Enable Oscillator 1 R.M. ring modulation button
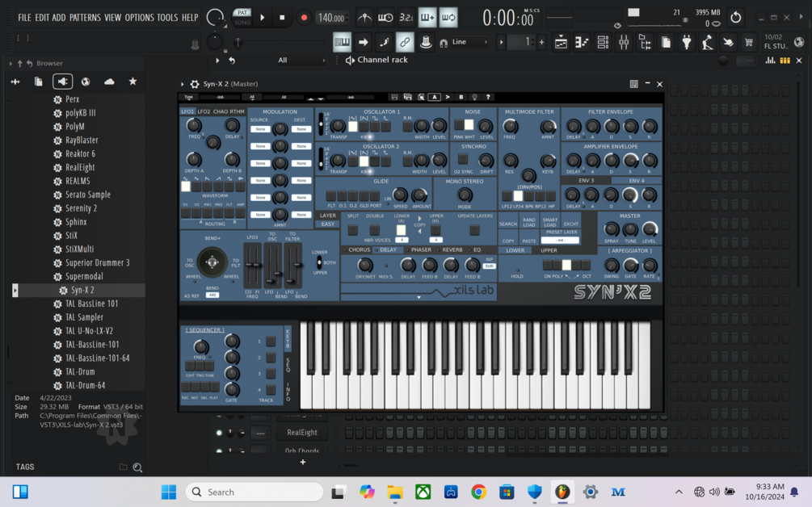The height and width of the screenshot is (507, 812). tap(407, 126)
